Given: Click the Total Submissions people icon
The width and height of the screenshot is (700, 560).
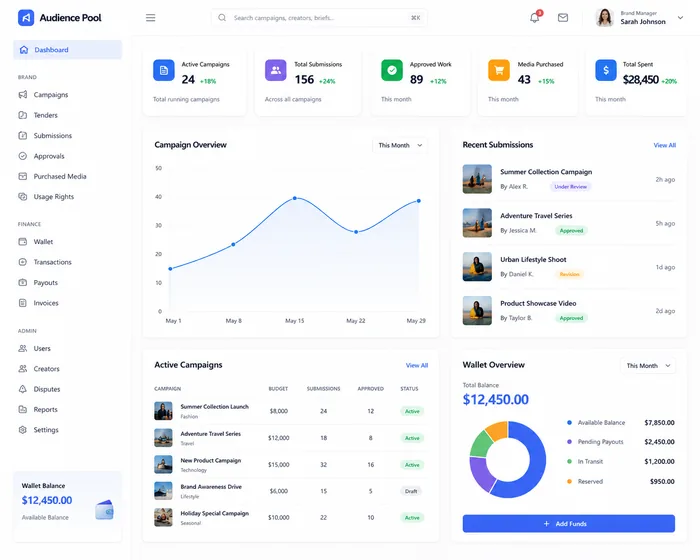Looking at the screenshot, I should click(x=275, y=70).
